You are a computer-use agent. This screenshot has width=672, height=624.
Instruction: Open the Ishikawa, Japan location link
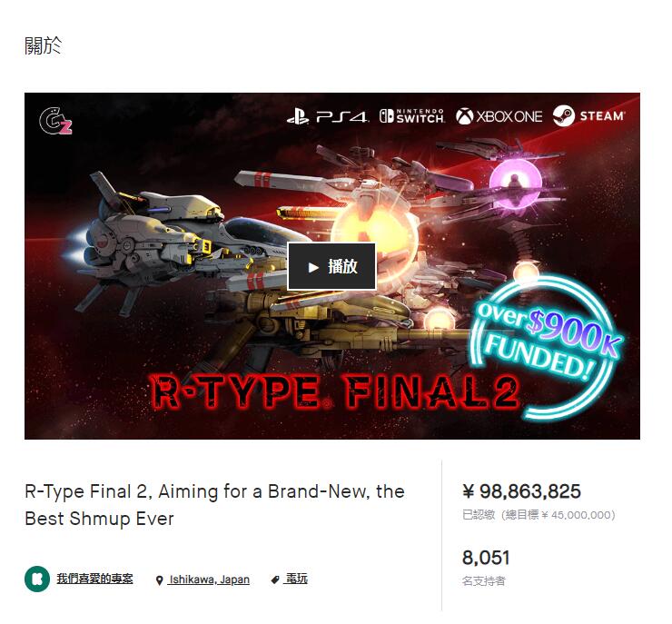(209, 579)
